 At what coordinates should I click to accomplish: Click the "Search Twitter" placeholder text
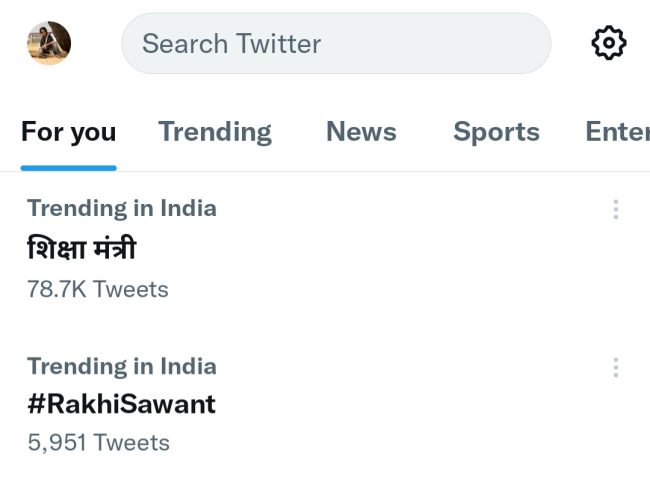pos(231,44)
